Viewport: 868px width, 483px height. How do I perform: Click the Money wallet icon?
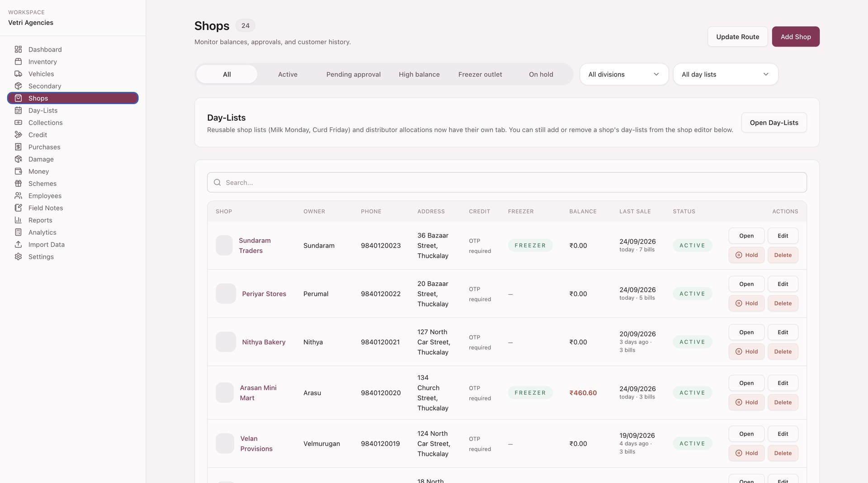[x=18, y=171]
